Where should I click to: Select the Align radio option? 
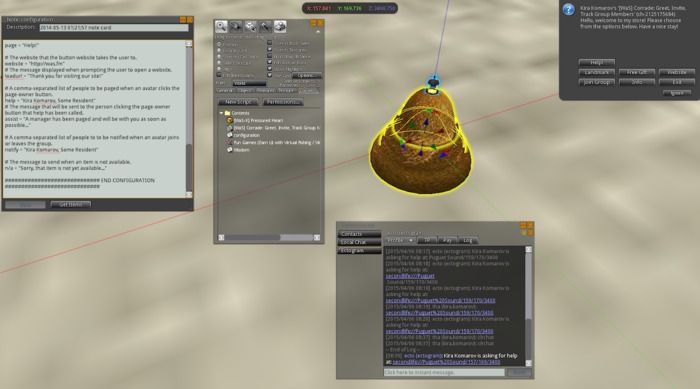coord(219,69)
